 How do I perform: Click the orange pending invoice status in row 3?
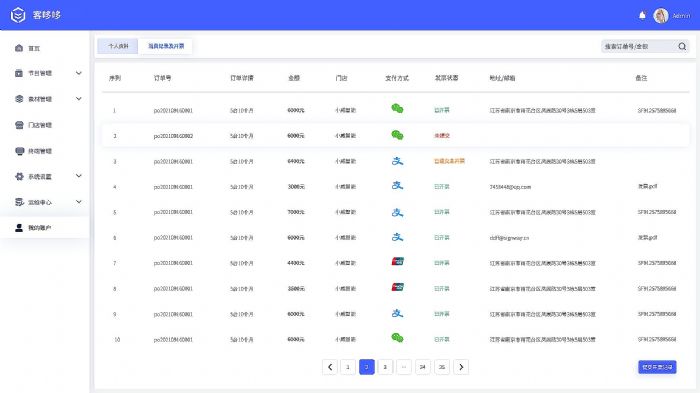pyautogui.click(x=449, y=161)
